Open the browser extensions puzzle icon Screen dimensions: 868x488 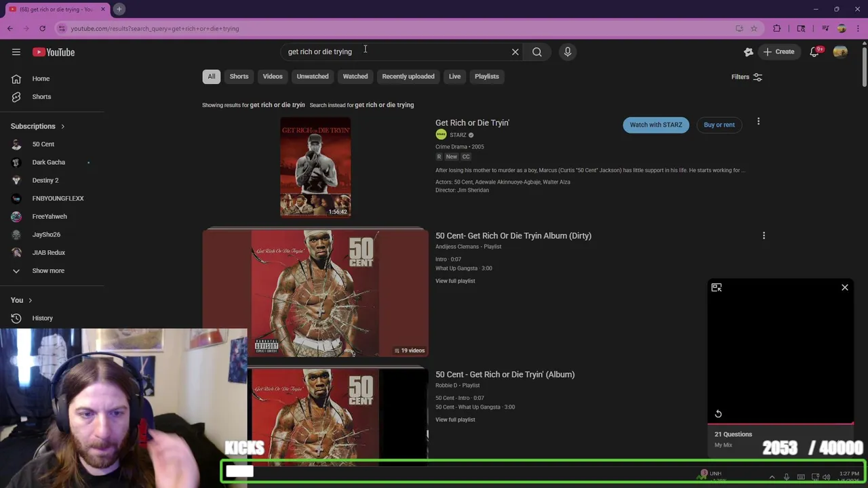coord(777,28)
